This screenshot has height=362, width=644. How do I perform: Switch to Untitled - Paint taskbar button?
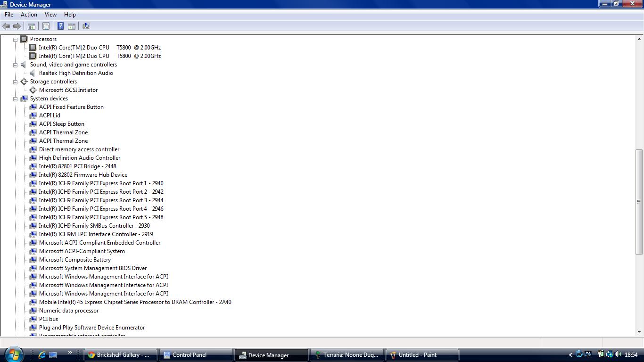422,355
